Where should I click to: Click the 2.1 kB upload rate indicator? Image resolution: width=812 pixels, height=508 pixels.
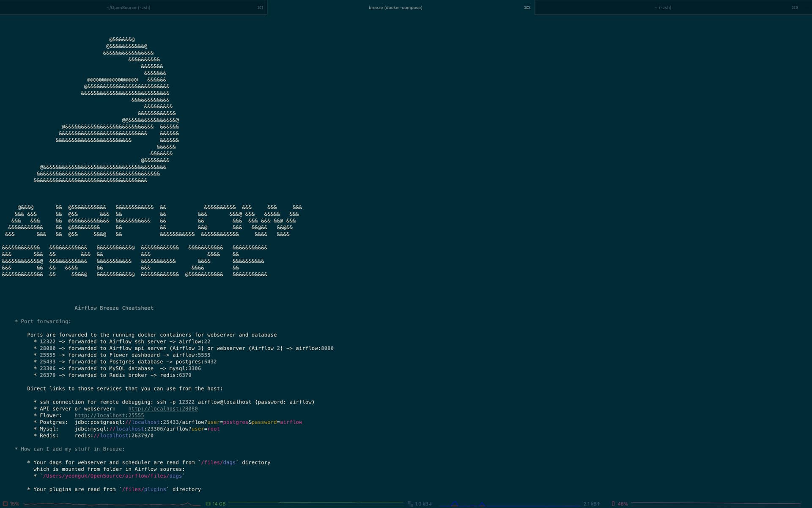click(x=591, y=504)
